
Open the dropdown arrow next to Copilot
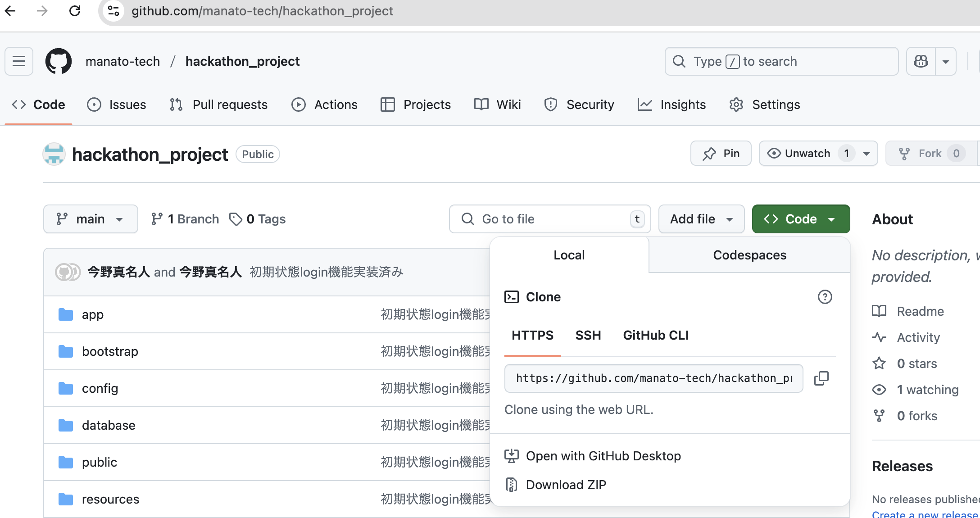[946, 61]
